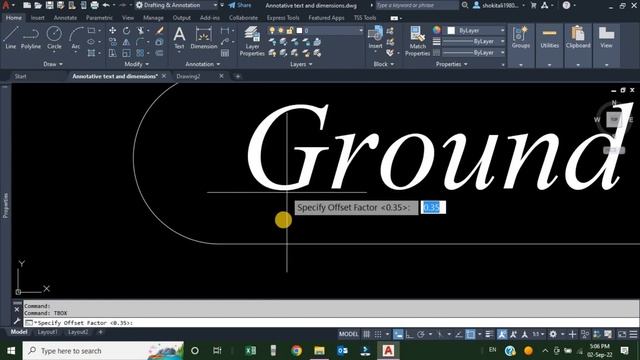Image resolution: width=640 pixels, height=360 pixels.
Task: Open Layer Properties manager
Action: (x=252, y=41)
